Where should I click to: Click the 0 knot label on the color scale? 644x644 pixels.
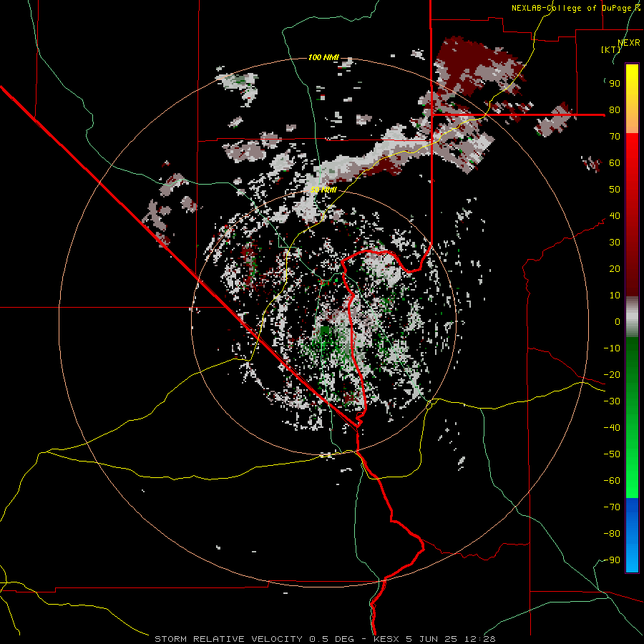618,321
